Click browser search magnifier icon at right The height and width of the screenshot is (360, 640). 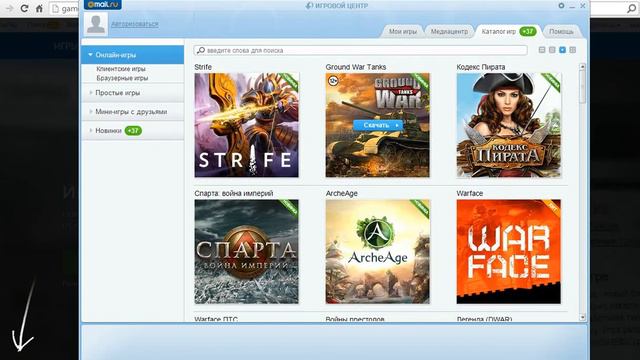(631, 8)
